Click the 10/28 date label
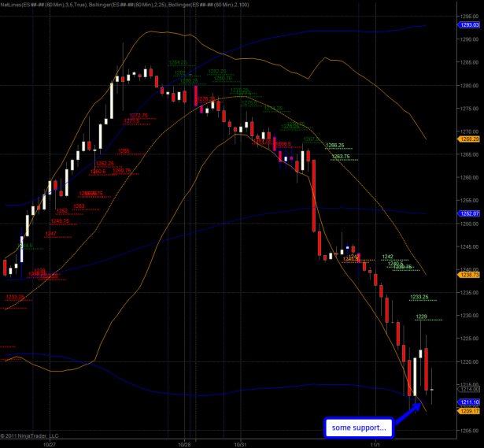 (186, 443)
